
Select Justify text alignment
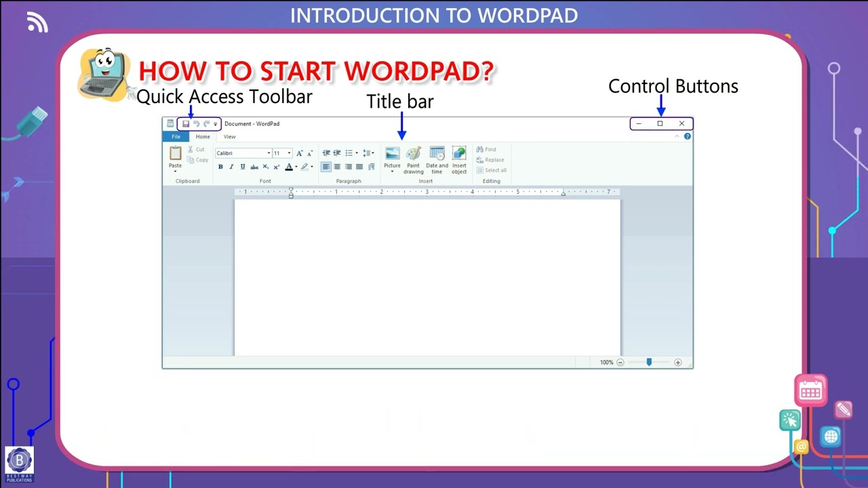point(359,167)
